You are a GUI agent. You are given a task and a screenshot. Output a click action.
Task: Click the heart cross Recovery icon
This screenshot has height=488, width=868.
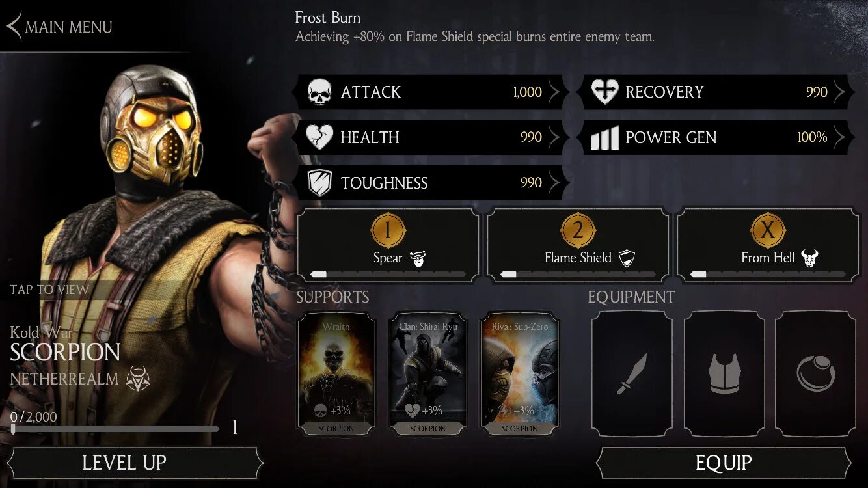click(x=604, y=92)
